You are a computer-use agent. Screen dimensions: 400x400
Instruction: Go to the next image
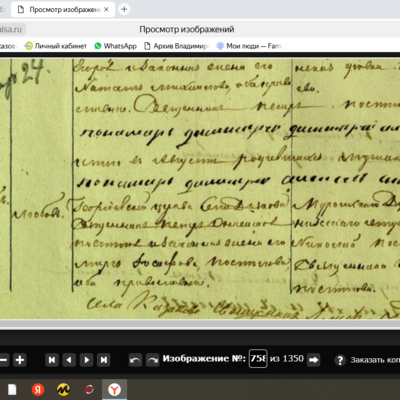point(87,360)
